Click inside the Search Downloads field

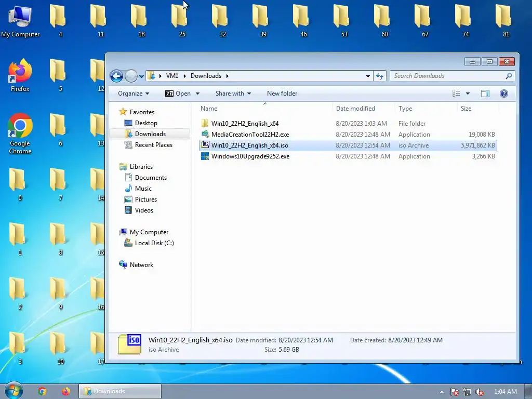pyautogui.click(x=448, y=76)
